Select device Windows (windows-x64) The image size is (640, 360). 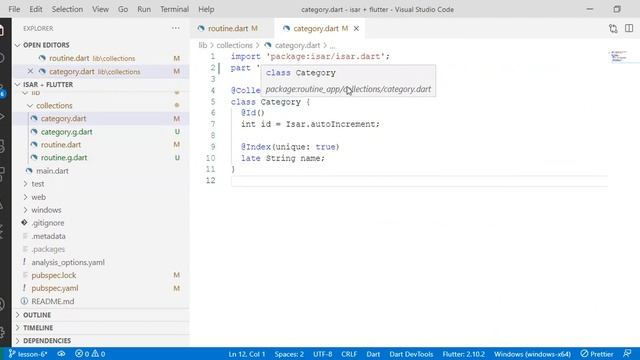pyautogui.click(x=532, y=354)
